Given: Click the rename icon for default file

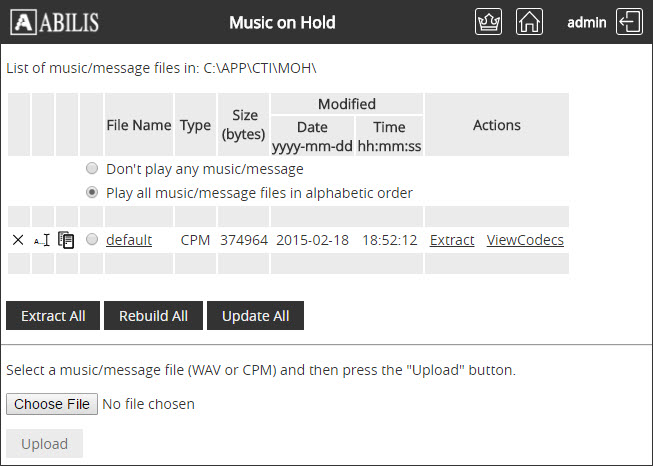Looking at the screenshot, I should pyautogui.click(x=42, y=240).
